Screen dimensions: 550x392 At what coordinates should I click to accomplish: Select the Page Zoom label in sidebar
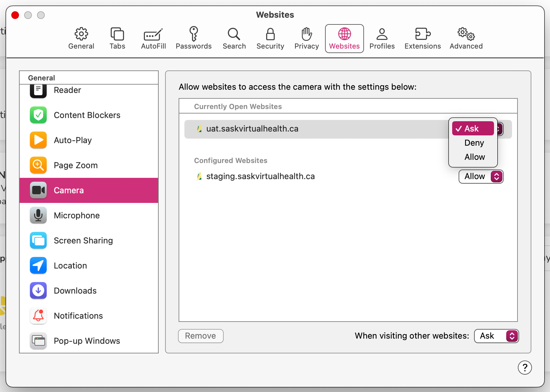click(x=76, y=165)
